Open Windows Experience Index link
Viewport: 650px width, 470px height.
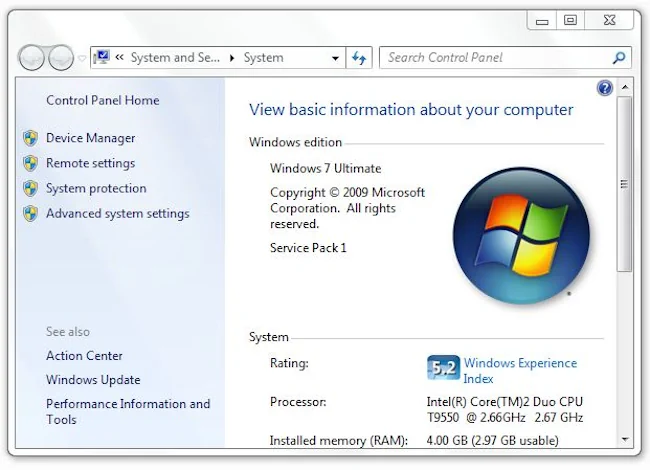pos(520,371)
